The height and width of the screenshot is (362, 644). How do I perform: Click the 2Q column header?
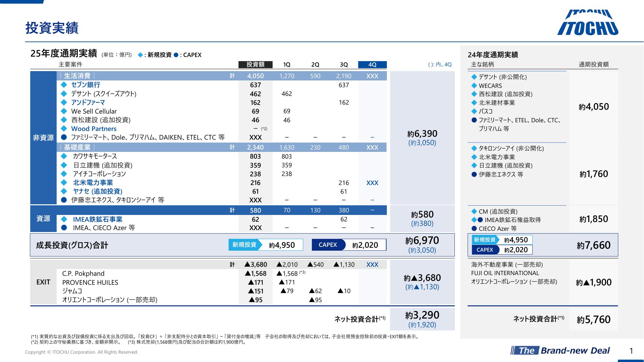(x=315, y=64)
